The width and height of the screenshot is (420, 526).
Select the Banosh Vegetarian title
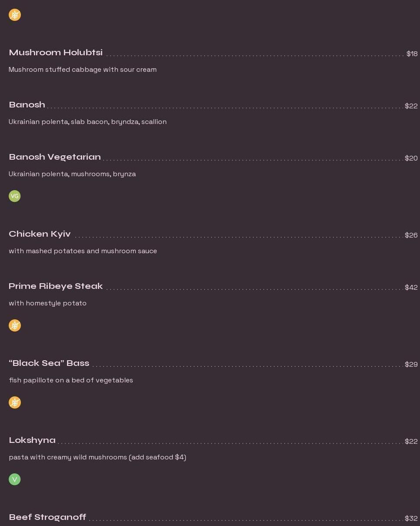[x=55, y=157]
